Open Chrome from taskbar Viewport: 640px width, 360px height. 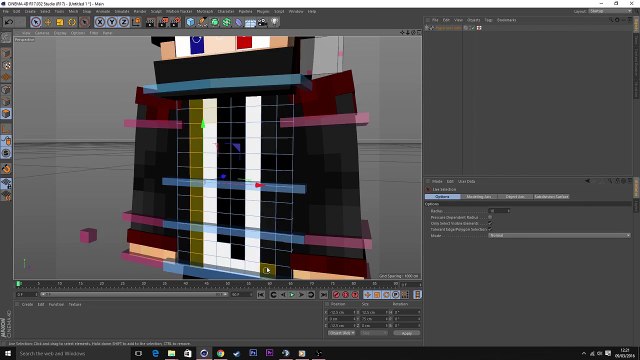(220, 353)
